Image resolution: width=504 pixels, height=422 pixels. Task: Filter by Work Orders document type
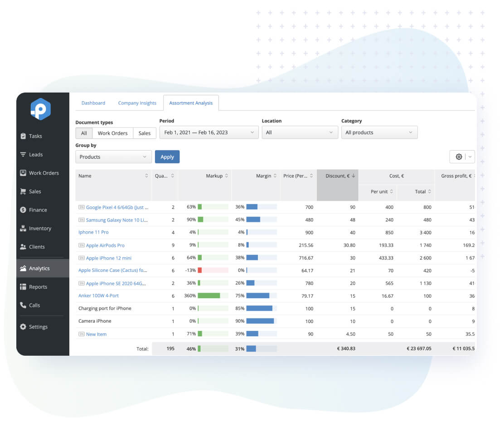[112, 133]
